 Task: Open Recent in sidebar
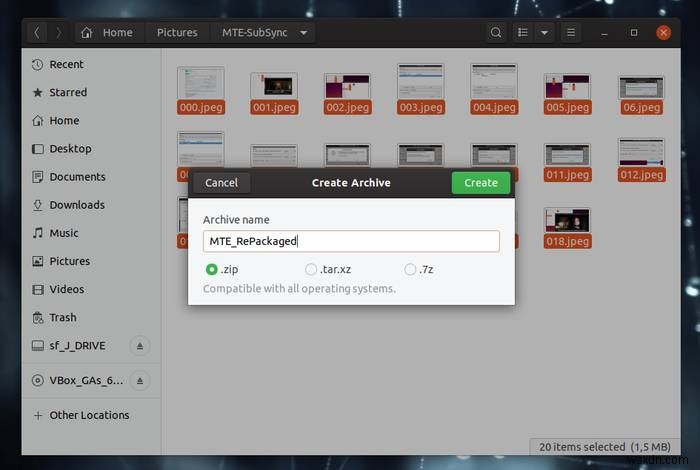click(91, 64)
